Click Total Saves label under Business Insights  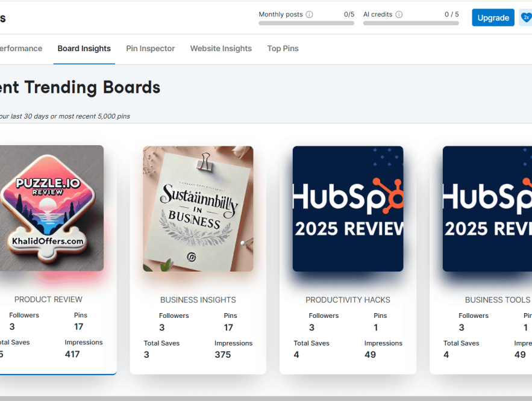(161, 343)
